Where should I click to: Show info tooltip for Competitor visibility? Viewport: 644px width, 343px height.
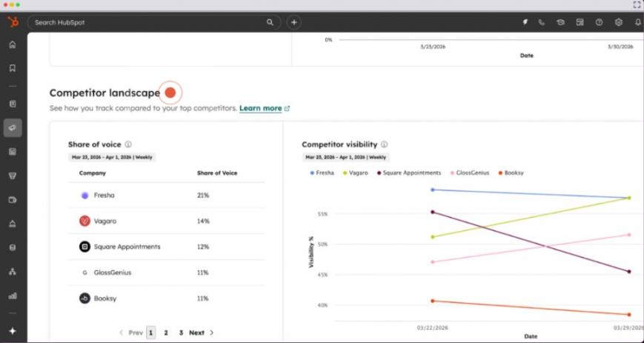point(384,144)
